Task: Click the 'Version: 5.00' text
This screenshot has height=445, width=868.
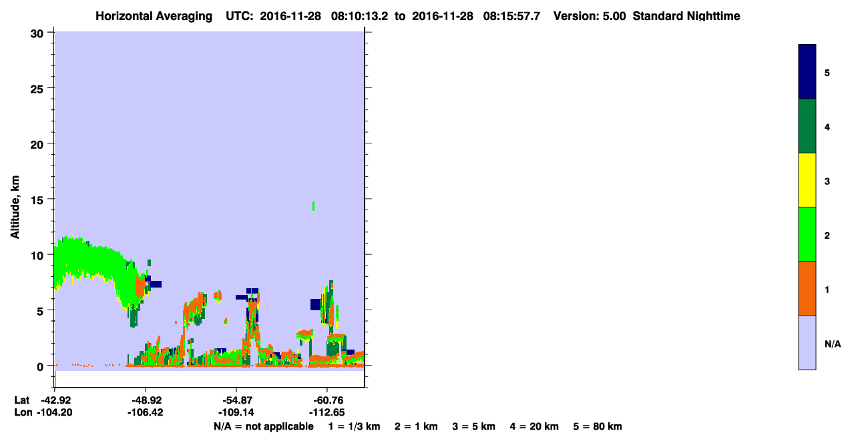Action: coord(590,16)
